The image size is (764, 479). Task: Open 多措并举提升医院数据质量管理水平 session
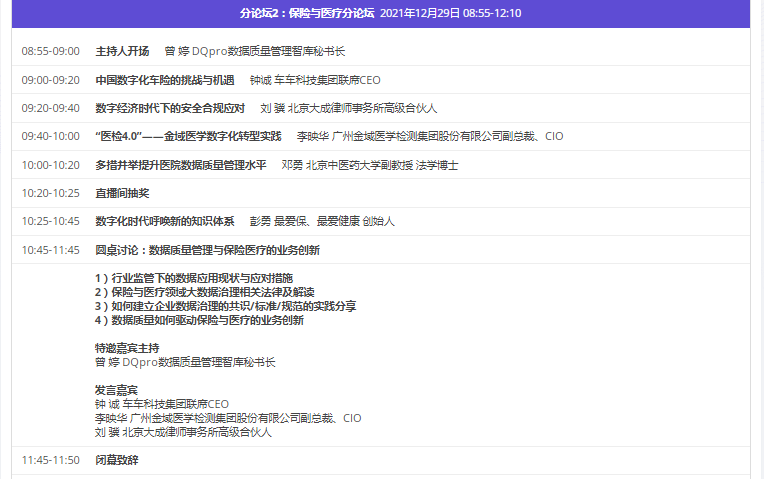(x=181, y=165)
